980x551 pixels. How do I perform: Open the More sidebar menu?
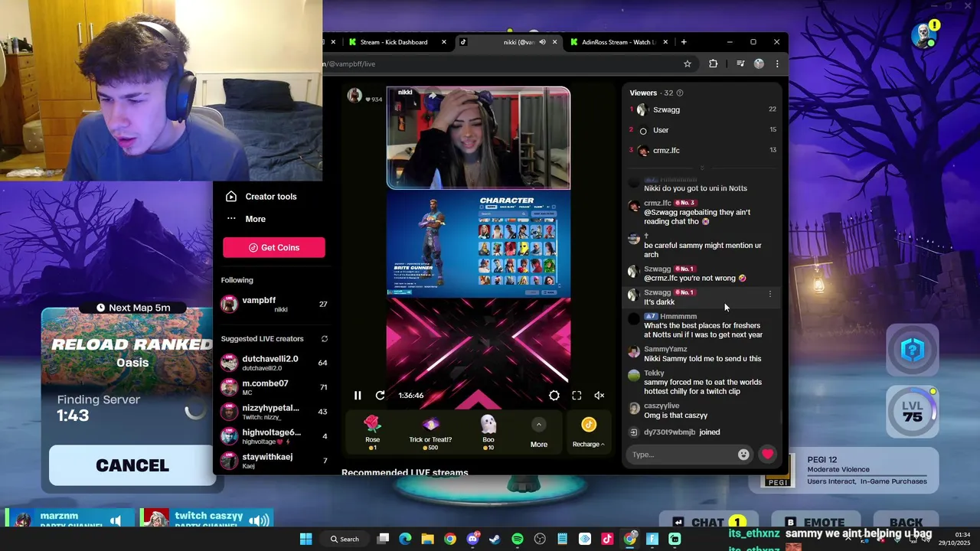coord(255,219)
